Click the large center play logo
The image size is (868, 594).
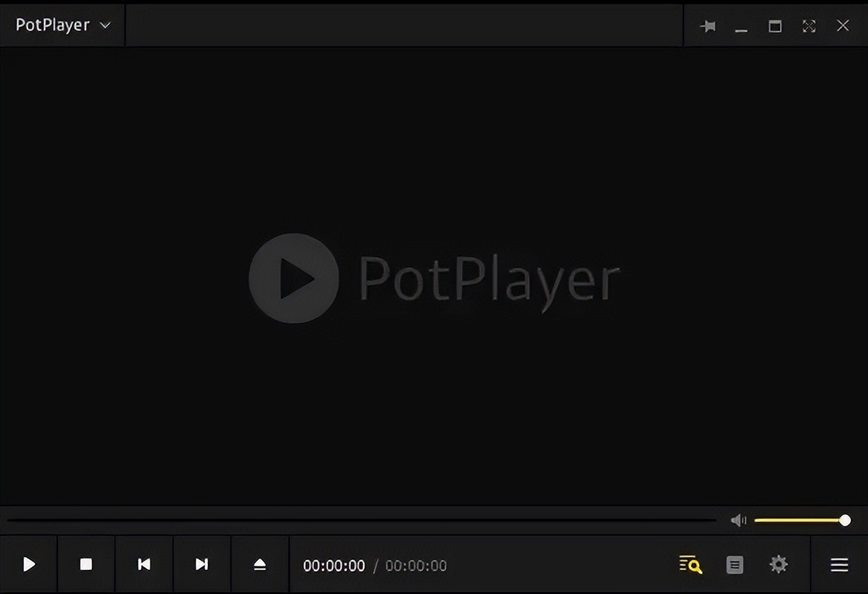pos(293,279)
